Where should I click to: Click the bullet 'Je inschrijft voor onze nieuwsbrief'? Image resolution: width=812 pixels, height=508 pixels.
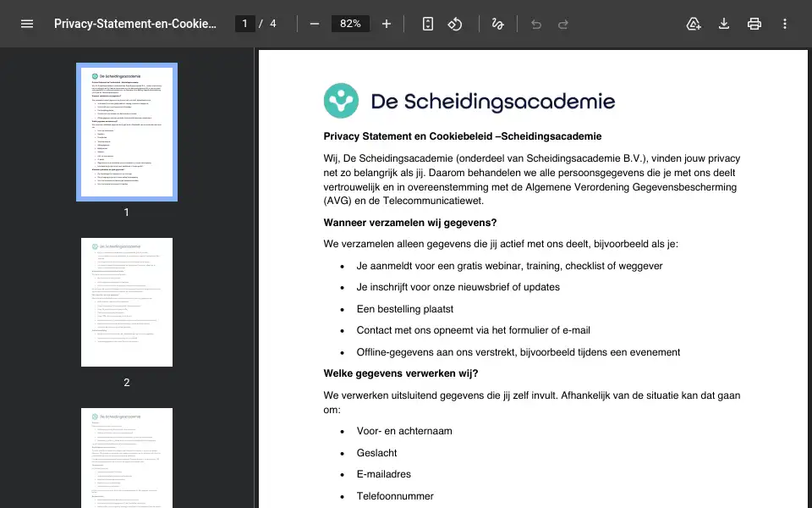coord(458,287)
